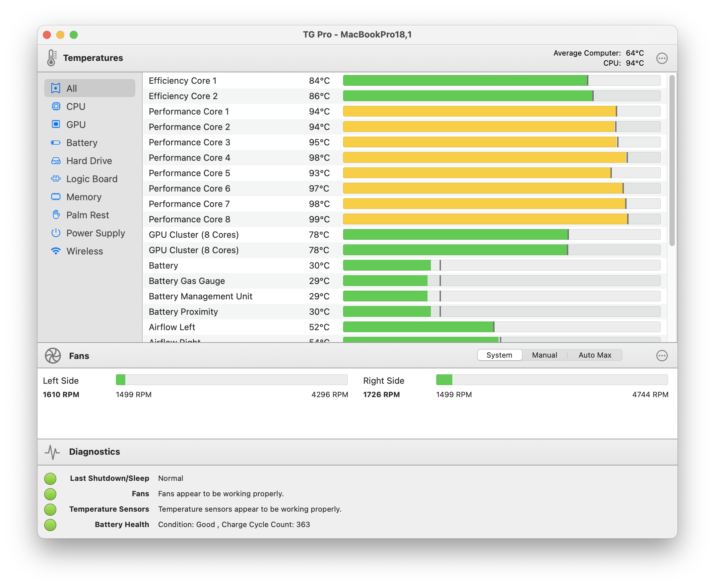Select the Performance Core 4 row
The image size is (715, 588).
405,157
